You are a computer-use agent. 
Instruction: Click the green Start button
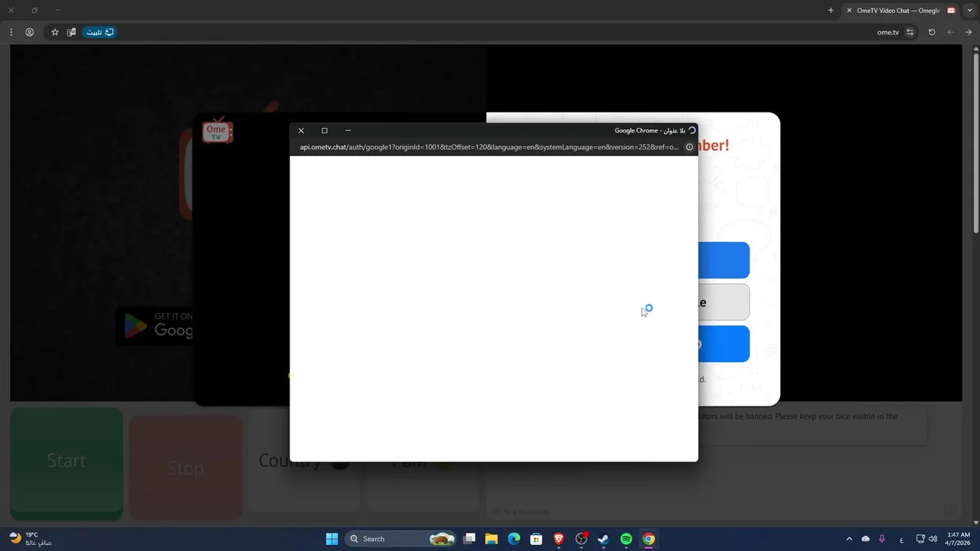coord(67,461)
